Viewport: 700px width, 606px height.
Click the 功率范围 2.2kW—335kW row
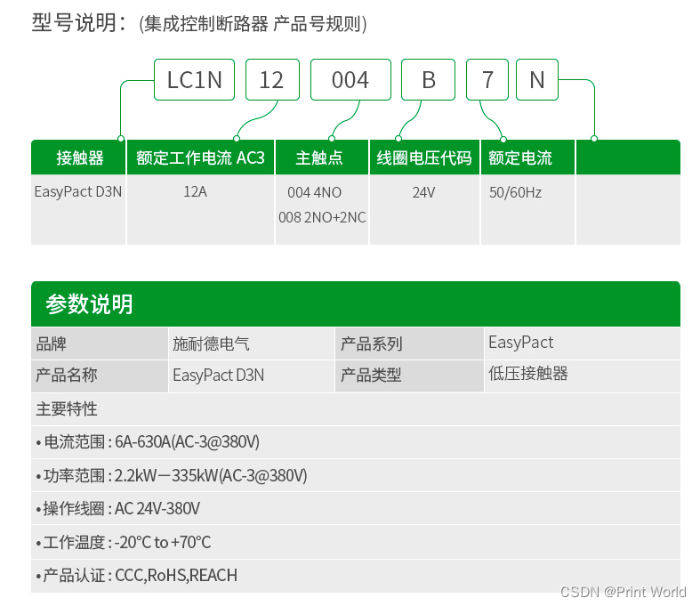coord(356,475)
